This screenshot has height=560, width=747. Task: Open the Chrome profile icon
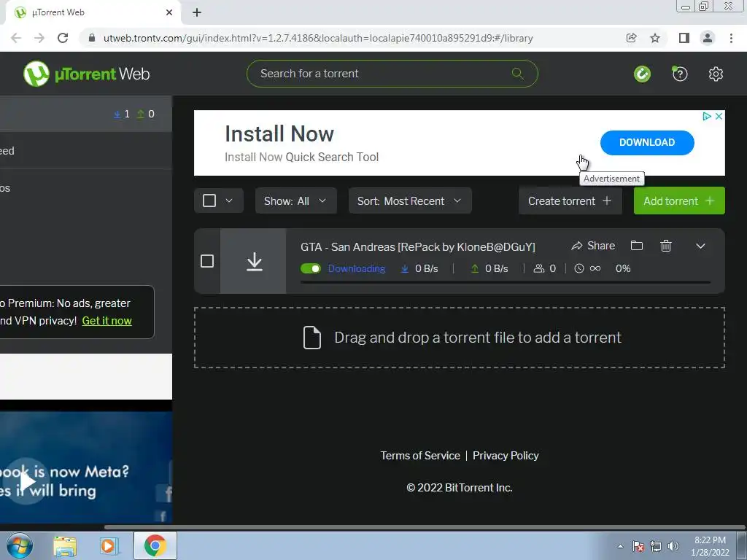708,38
